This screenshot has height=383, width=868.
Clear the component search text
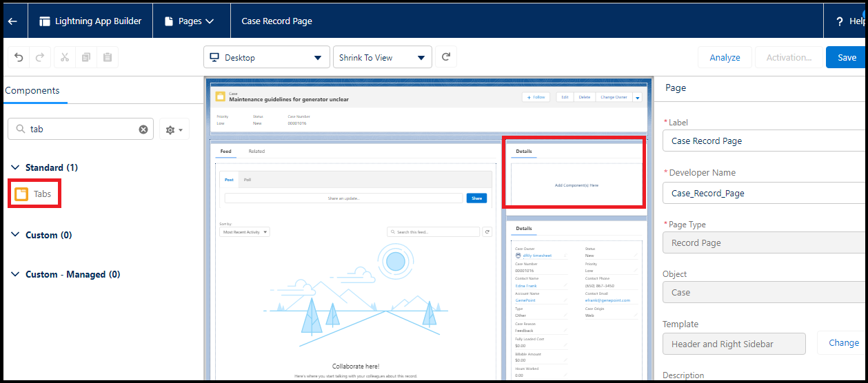[143, 129]
